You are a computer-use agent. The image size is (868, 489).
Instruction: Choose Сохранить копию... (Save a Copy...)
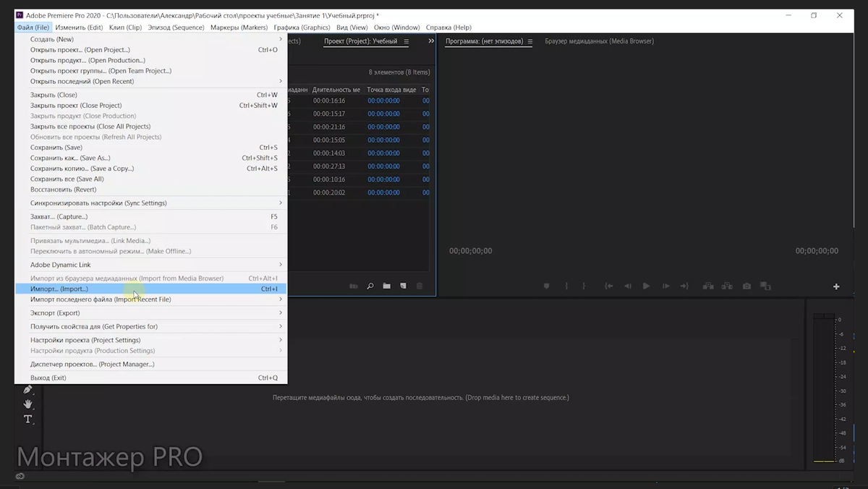150,169
